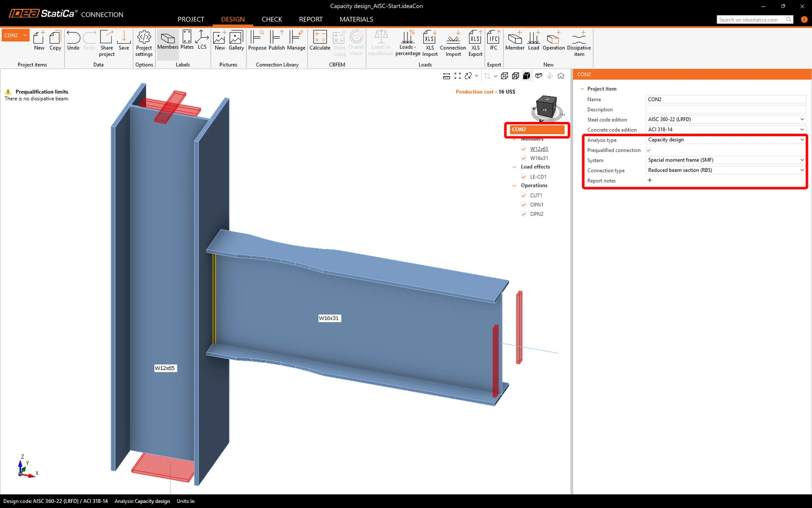
Task: Click XLS Import for loads
Action: click(430, 43)
